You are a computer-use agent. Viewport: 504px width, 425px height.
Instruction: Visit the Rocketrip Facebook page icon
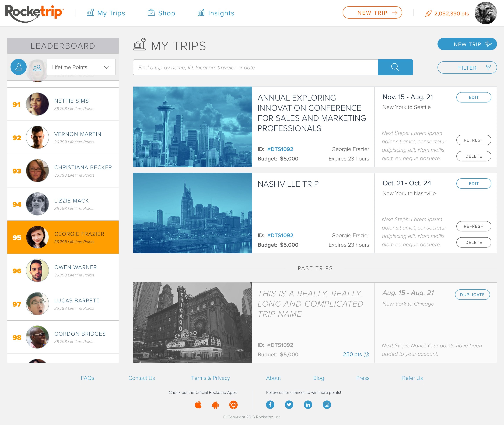270,405
